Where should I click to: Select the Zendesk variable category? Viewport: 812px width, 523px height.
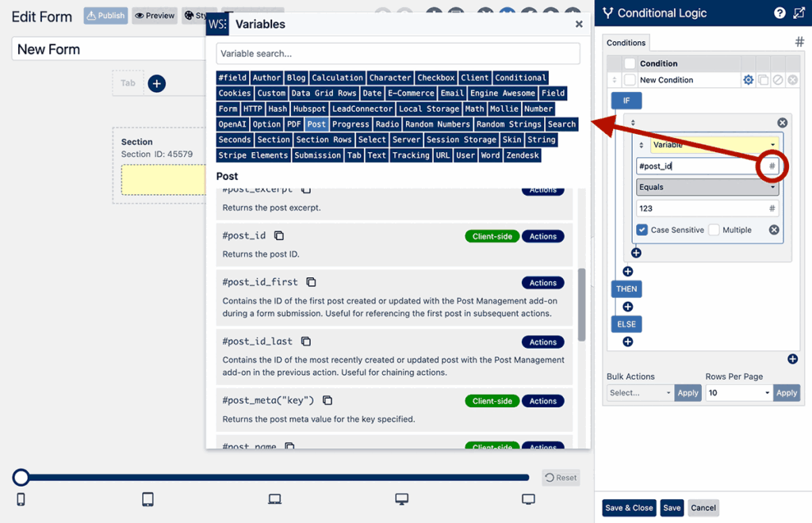(523, 155)
